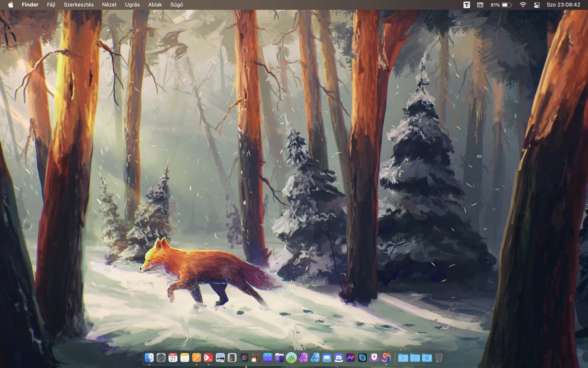The width and height of the screenshot is (588, 368).
Task: Open the Mail app envelope icon
Action: point(327,358)
